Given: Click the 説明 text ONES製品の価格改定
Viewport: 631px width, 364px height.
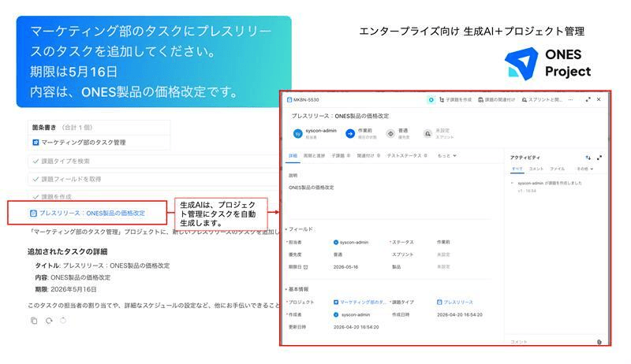Looking at the screenshot, I should click(x=311, y=188).
